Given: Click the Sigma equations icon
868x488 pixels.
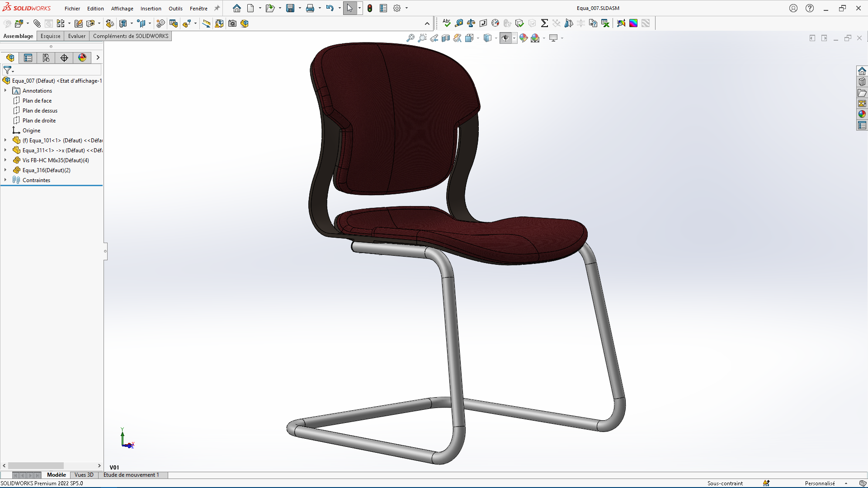Looking at the screenshot, I should point(544,23).
